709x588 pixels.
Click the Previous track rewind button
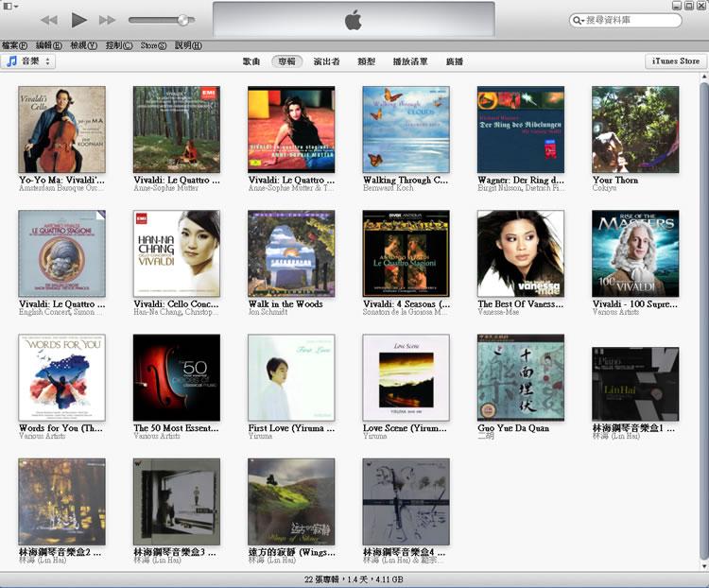49,20
